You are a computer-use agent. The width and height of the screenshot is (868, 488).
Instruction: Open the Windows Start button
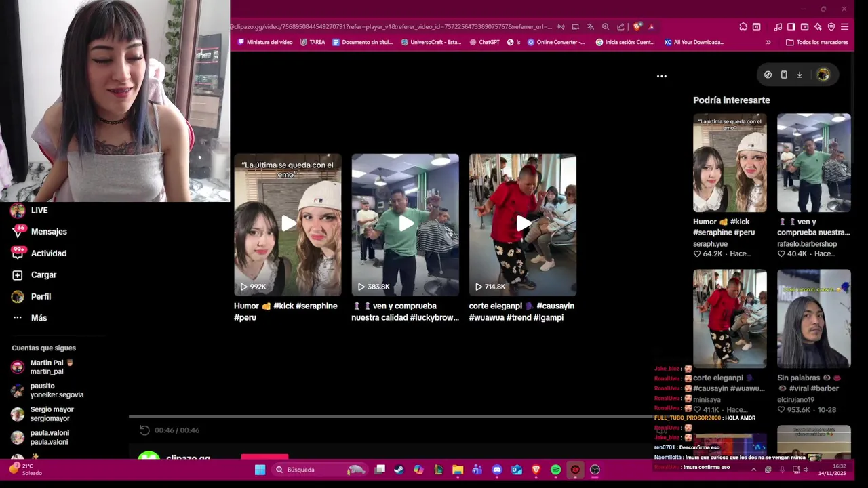pyautogui.click(x=260, y=470)
